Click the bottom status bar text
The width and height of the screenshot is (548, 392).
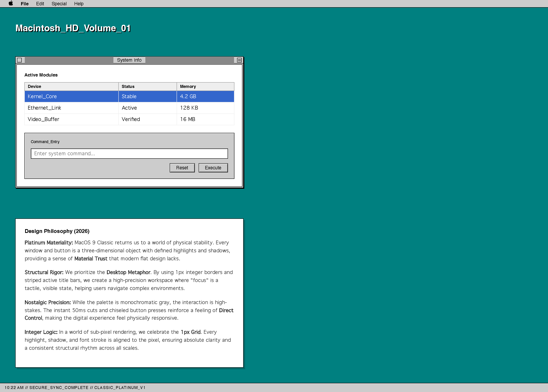(75, 387)
